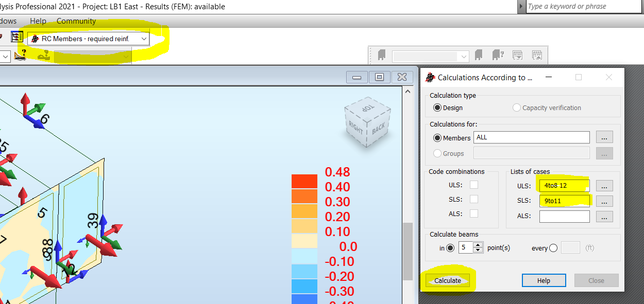The image size is (644, 304).
Task: Click the ULS cases field containing 4to8 12
Action: click(565, 184)
